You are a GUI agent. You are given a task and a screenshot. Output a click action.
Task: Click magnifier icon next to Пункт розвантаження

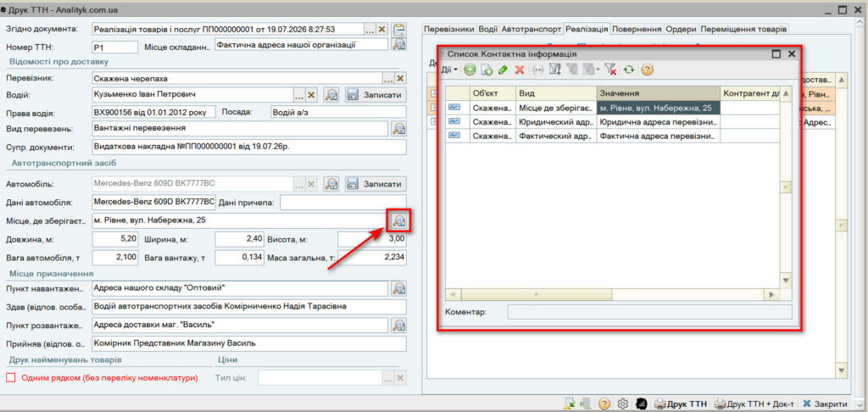click(398, 324)
